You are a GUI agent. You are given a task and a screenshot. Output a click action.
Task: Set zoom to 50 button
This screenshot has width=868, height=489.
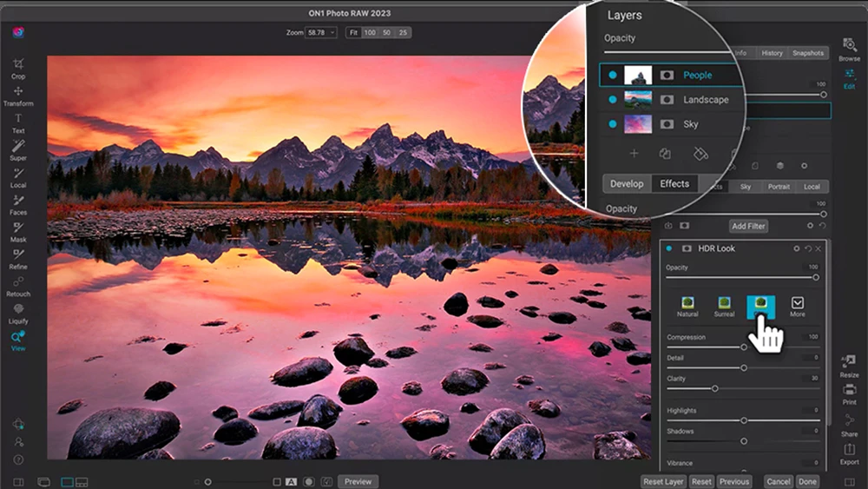click(x=386, y=33)
